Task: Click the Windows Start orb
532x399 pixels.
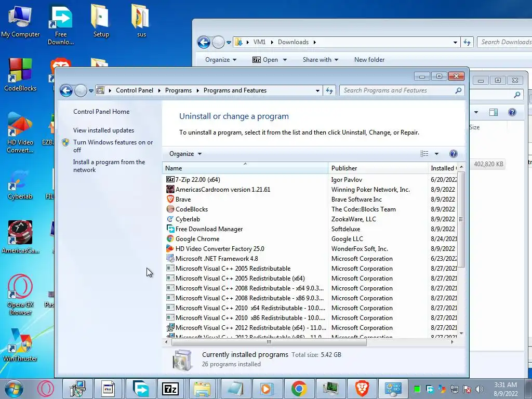Action: 14,389
